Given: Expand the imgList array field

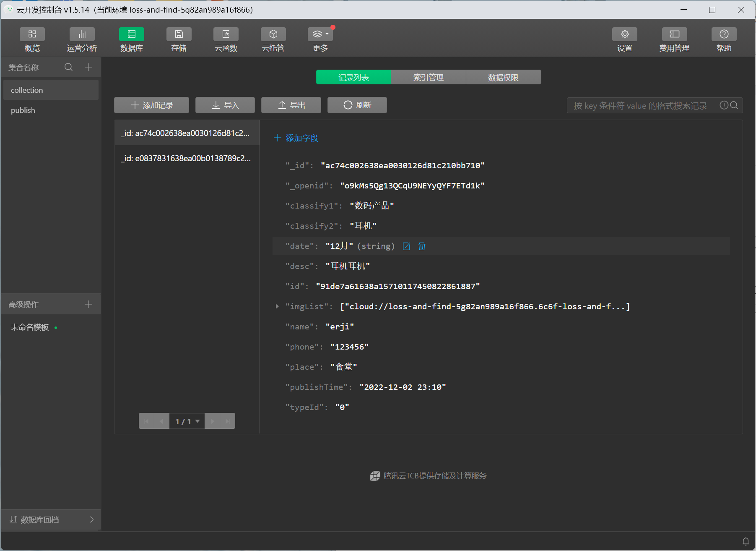Looking at the screenshot, I should point(277,307).
